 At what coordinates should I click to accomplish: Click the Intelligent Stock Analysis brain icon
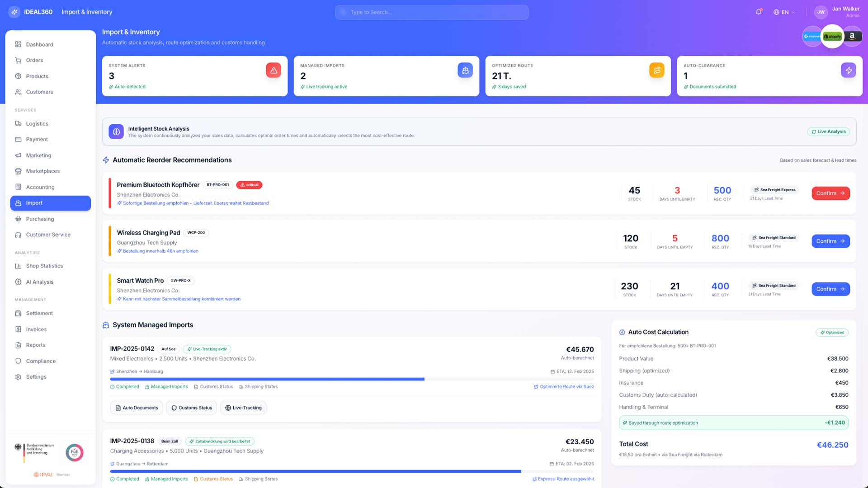click(x=116, y=131)
